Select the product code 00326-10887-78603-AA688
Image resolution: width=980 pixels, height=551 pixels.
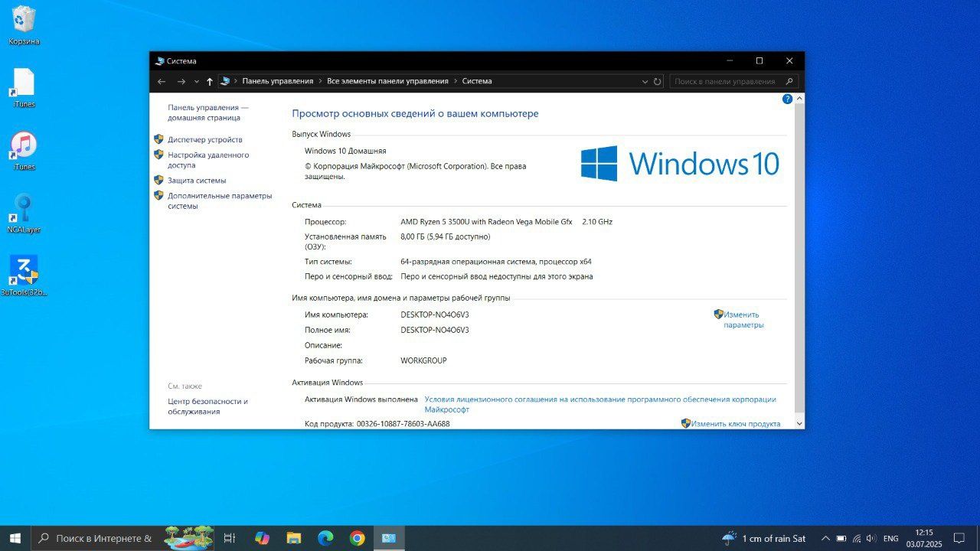pyautogui.click(x=403, y=424)
